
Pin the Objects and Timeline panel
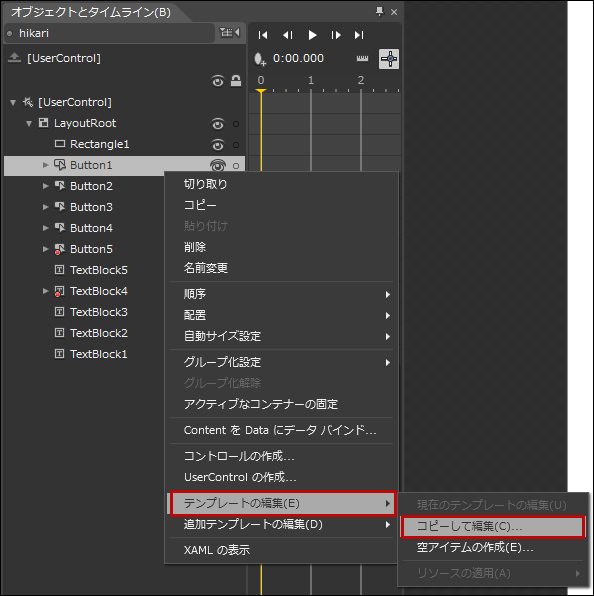(379, 12)
